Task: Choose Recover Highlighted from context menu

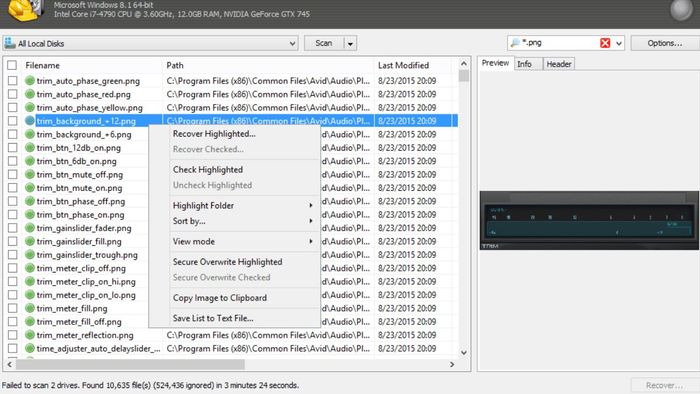Action: point(214,134)
